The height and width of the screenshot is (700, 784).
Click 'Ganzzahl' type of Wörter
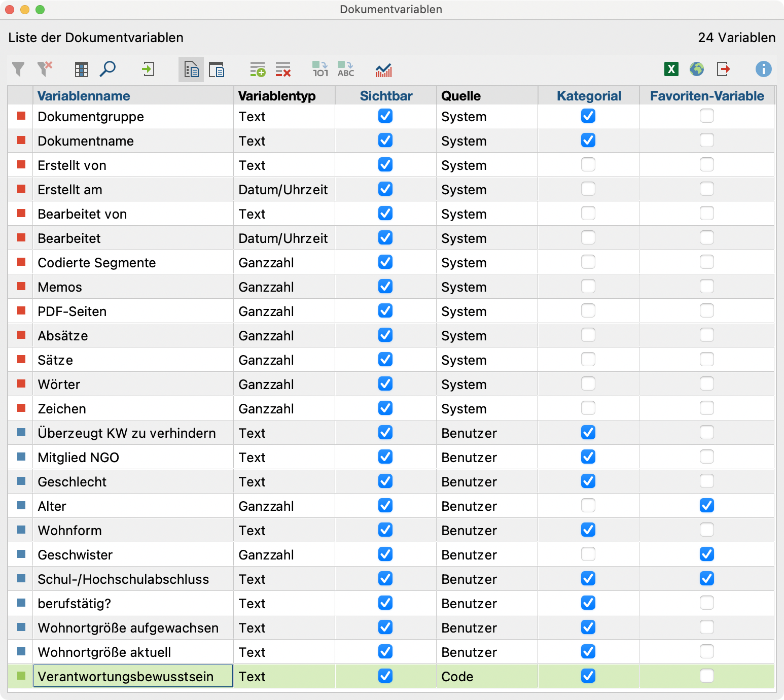click(x=266, y=384)
